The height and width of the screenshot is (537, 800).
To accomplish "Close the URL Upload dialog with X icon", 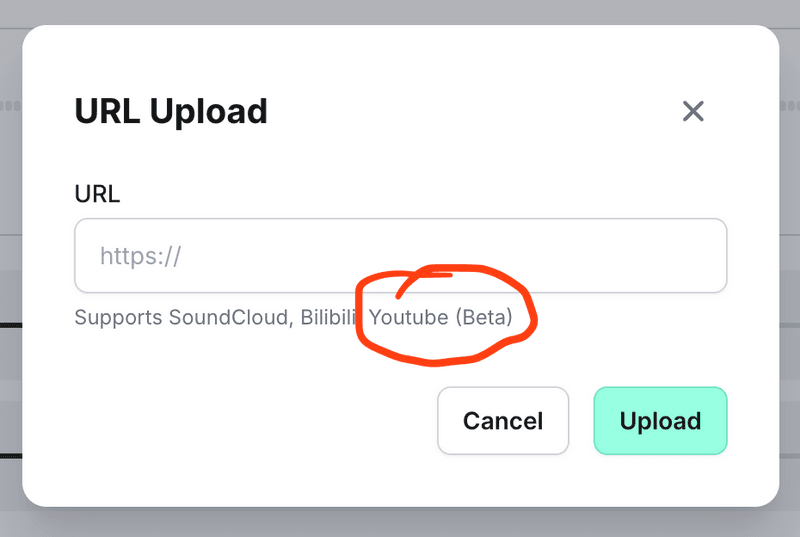I will click(693, 111).
